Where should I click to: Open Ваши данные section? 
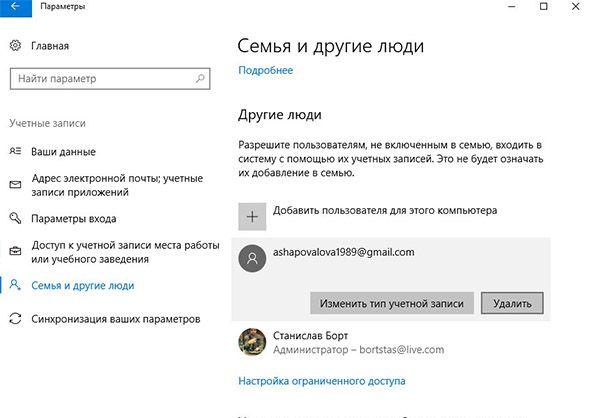point(63,152)
